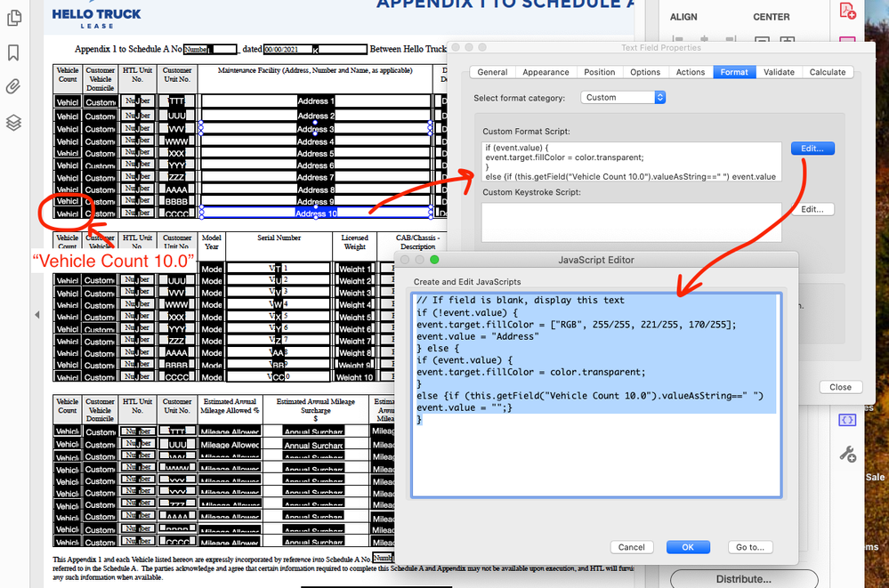Center fields horizontally
Image resolution: width=889 pixels, height=588 pixels.
pos(788,40)
